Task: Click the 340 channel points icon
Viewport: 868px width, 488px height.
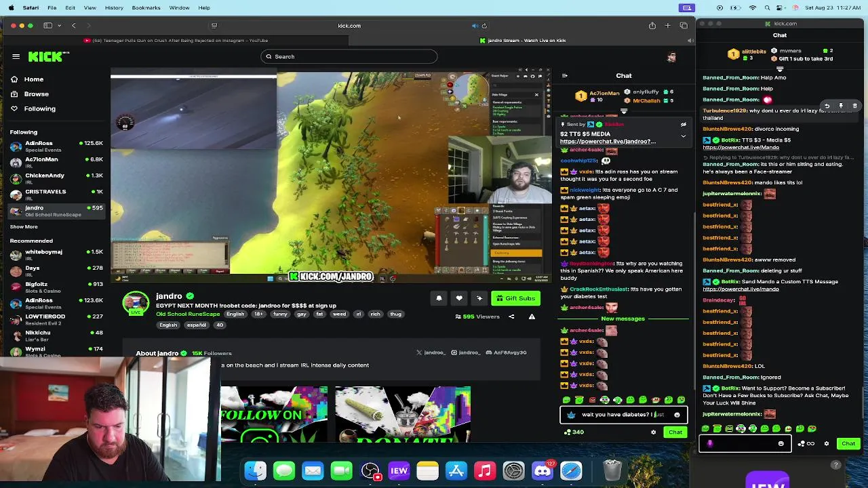Action: point(574,432)
